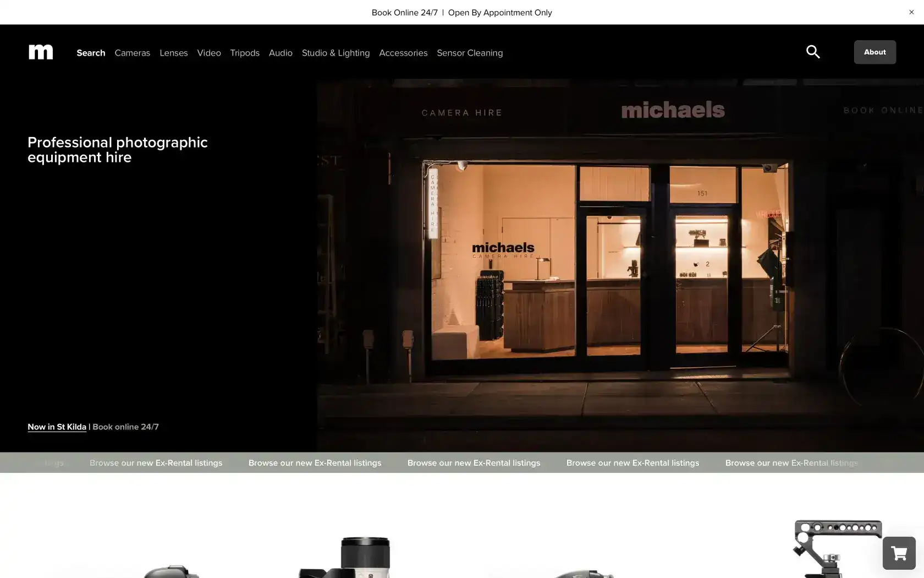The width and height of the screenshot is (924, 578).
Task: Dismiss the announcement bar with the X
Action: pos(911,12)
